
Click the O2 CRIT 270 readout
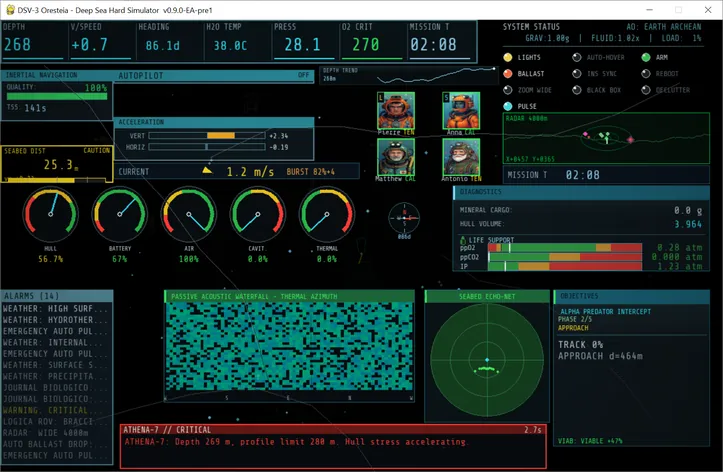372,40
